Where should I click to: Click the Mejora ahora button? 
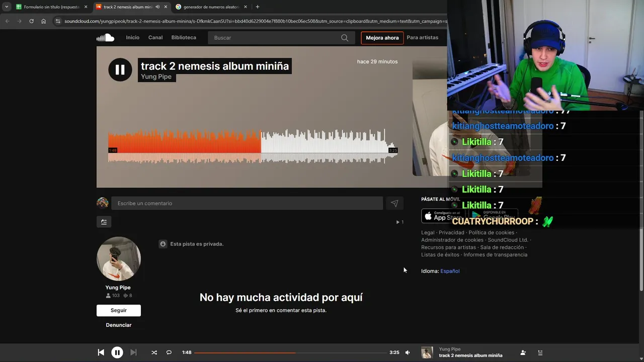pyautogui.click(x=382, y=38)
